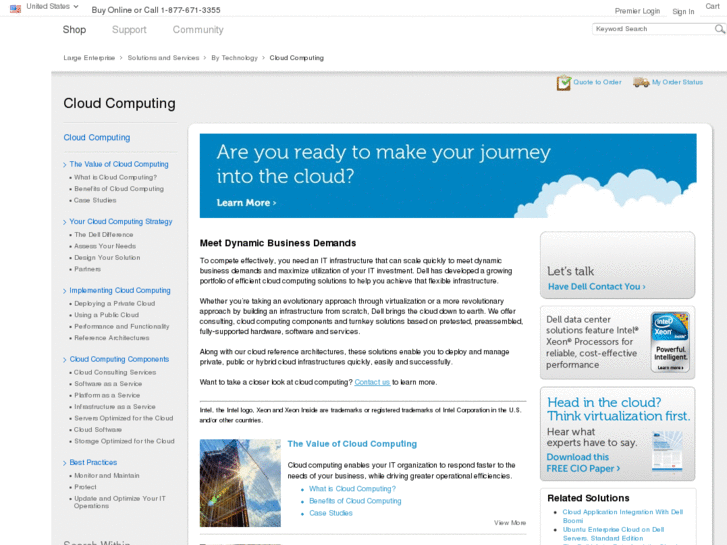Click Download this FREE CIO Paper link
This screenshot has height=545, width=727.
(x=583, y=463)
